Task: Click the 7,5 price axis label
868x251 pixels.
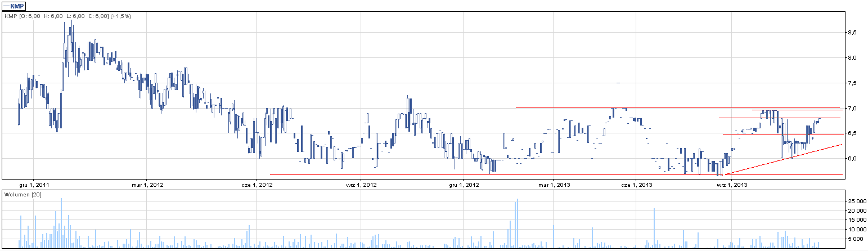Action: tap(852, 83)
